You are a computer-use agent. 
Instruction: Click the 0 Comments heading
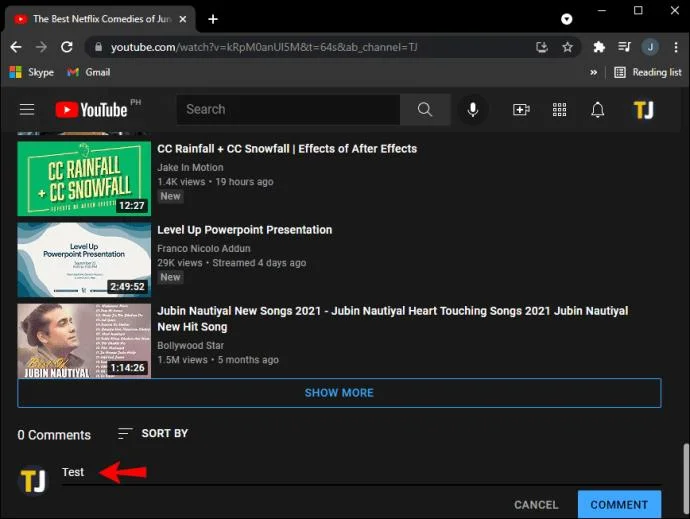[54, 435]
